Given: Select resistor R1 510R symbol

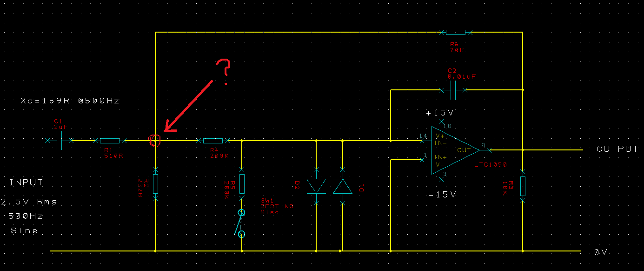Looking at the screenshot, I should coord(110,140).
